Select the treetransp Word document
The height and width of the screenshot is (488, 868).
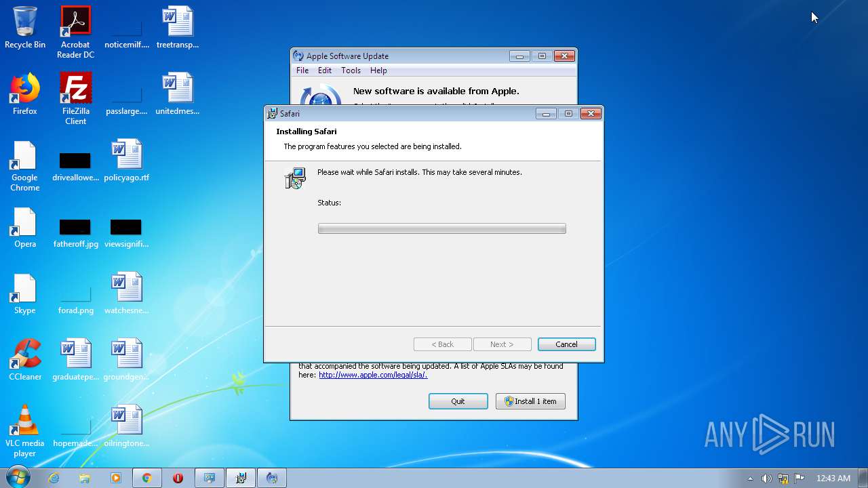[x=178, y=28]
